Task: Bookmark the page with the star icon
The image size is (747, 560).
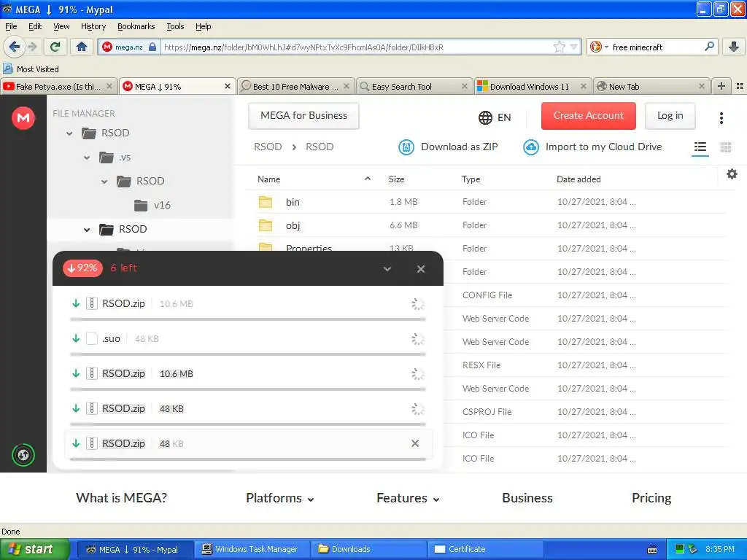Action: click(559, 47)
